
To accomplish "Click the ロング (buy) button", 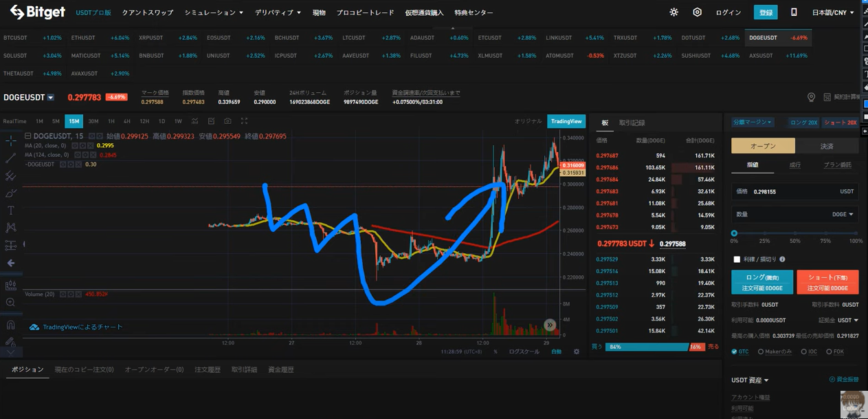I will tap(761, 282).
